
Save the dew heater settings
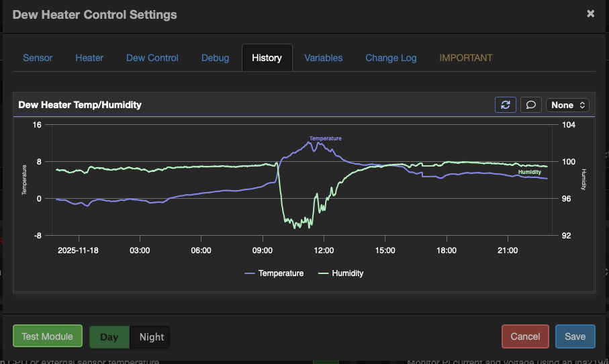tap(575, 336)
